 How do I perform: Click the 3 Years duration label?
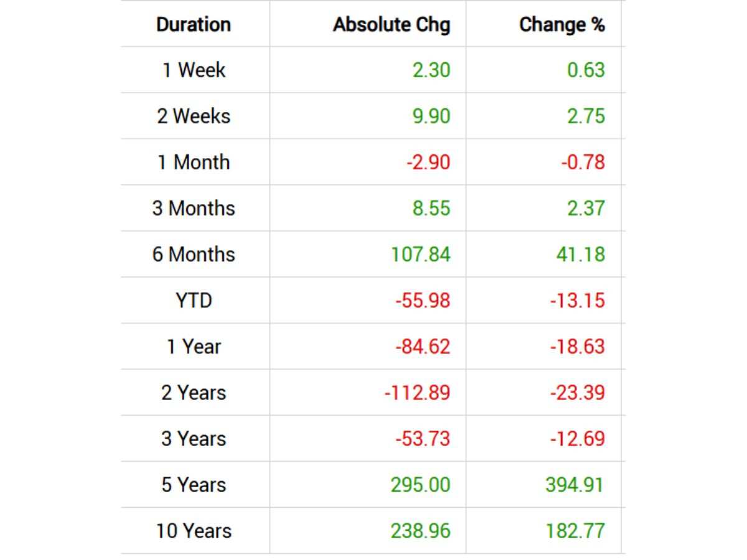(194, 439)
